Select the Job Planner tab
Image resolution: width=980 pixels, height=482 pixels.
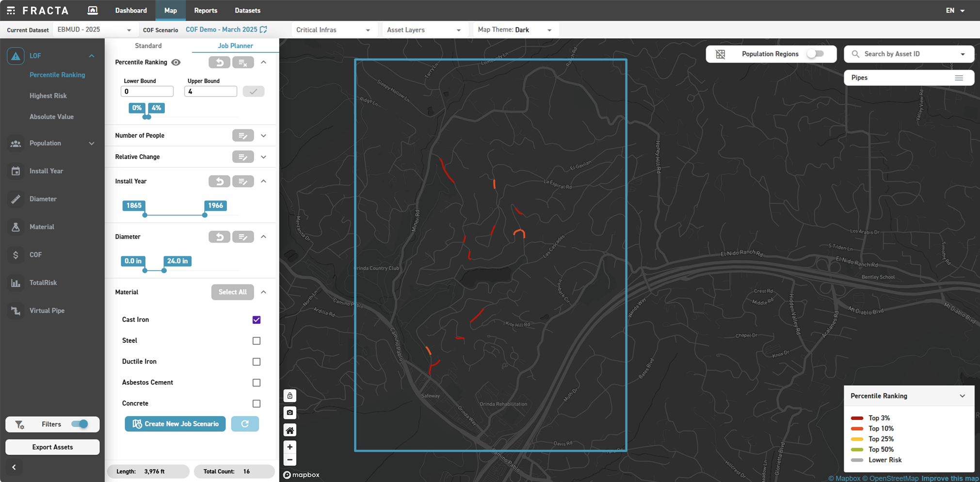pos(235,46)
